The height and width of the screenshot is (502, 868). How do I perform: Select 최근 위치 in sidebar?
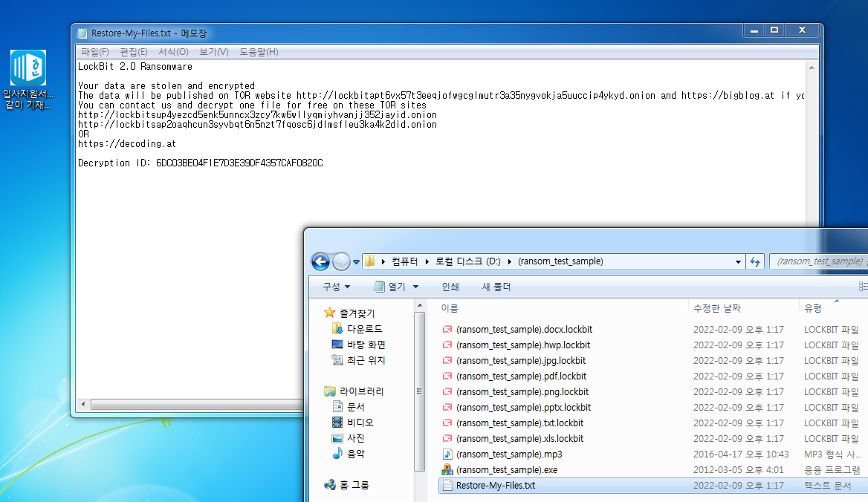pyautogui.click(x=358, y=360)
